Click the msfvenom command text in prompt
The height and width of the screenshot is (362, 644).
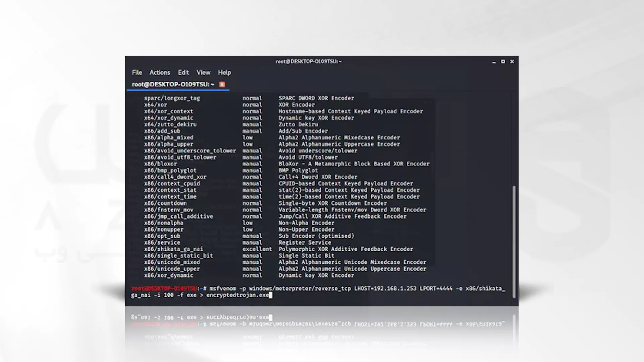point(223,288)
